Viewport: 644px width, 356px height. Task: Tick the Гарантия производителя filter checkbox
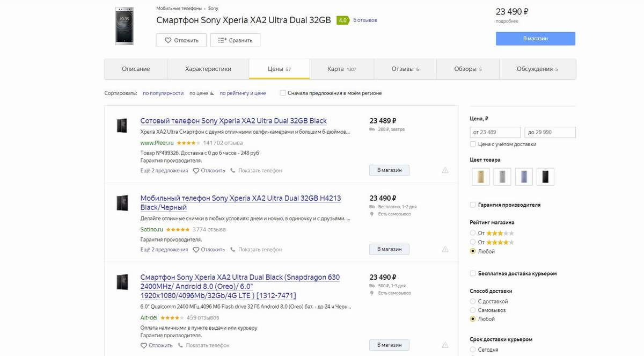click(473, 205)
